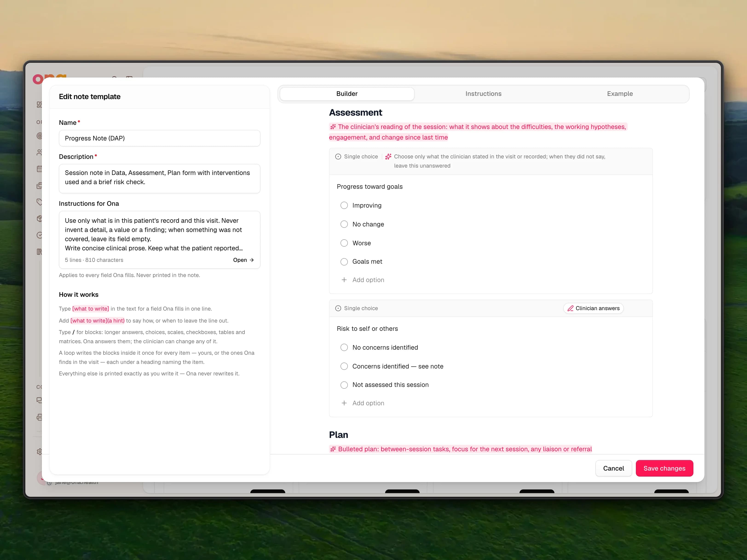Click 'Progress toward goals' question title
Viewport: 747px width, 560px height.
[x=369, y=187]
